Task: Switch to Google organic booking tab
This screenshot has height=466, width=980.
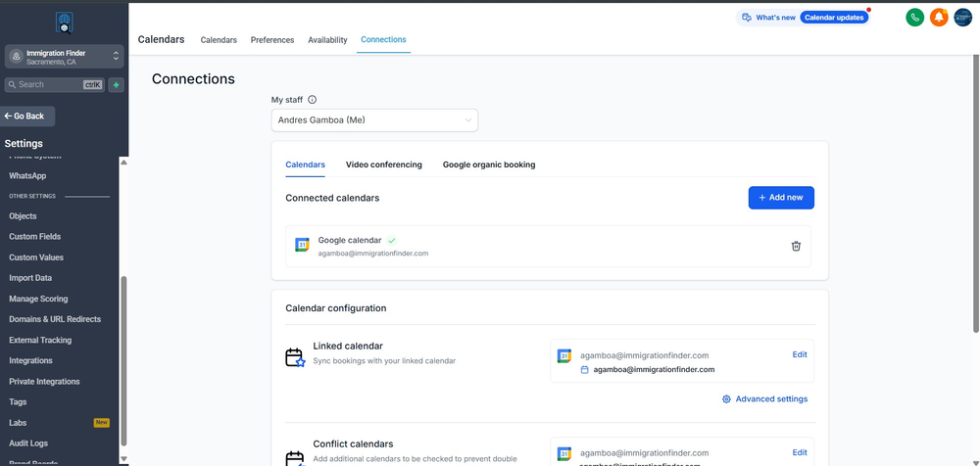Action: 489,164
